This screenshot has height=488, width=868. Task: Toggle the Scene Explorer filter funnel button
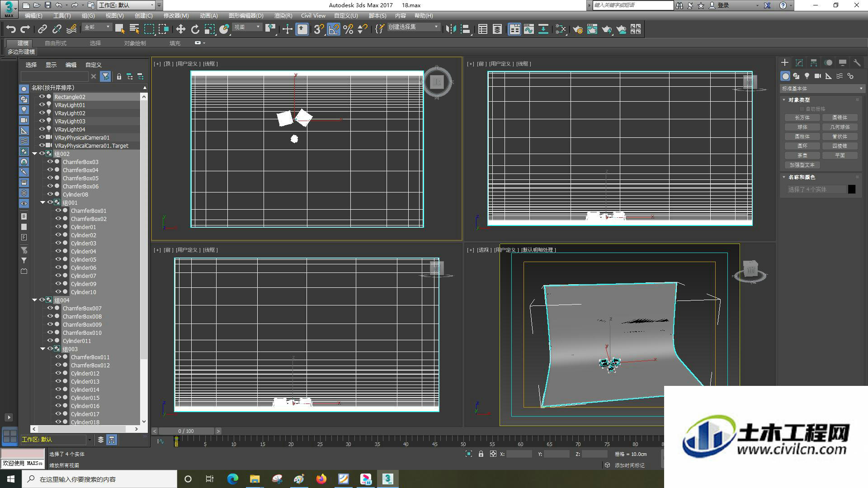105,76
